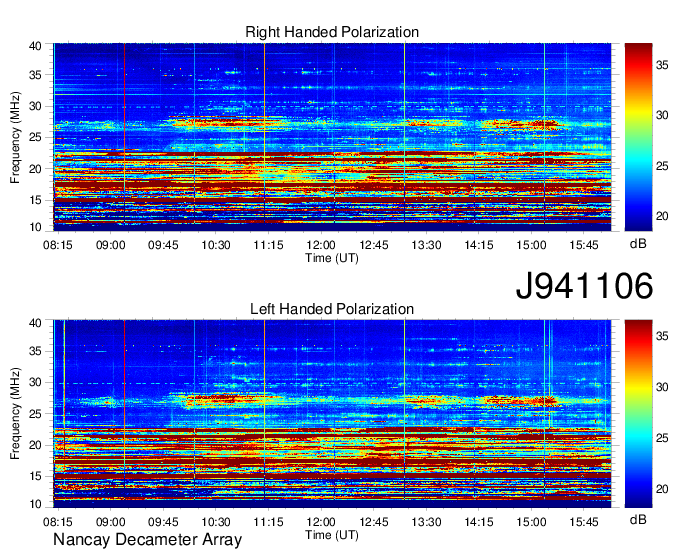Click the "35" dB label on lower color bar
Viewport: 680px width, 552px height.
(x=662, y=336)
